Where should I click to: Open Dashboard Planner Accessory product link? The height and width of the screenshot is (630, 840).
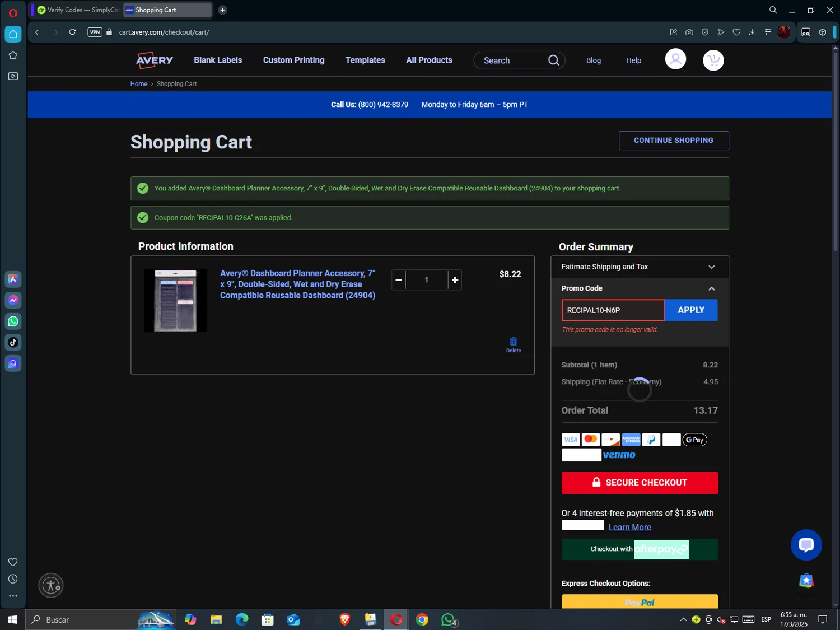tap(297, 284)
